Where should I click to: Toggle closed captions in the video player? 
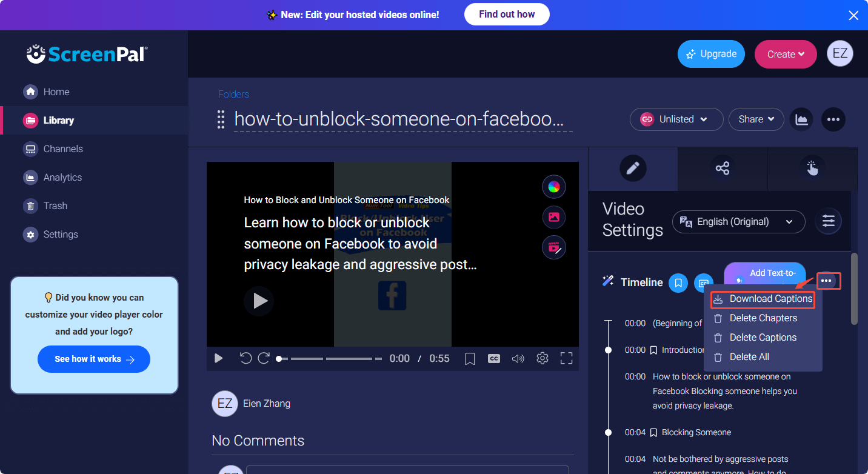pyautogui.click(x=493, y=358)
